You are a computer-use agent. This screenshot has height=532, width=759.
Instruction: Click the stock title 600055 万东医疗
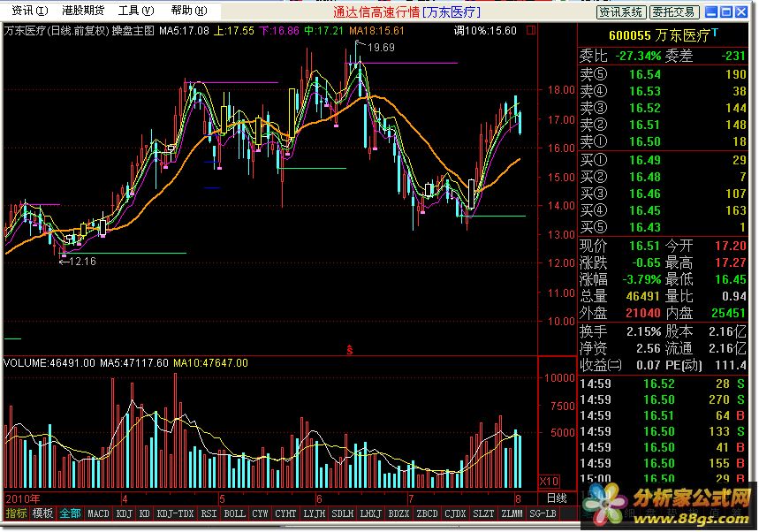(x=659, y=34)
